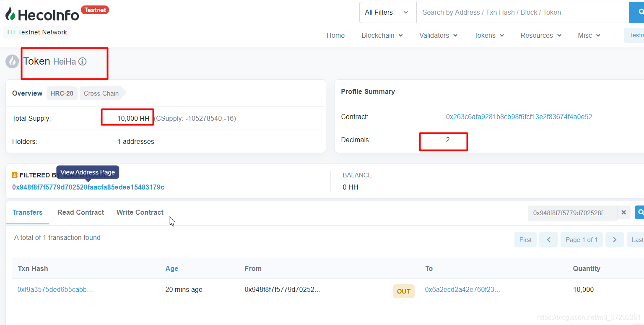Expand the Resources menu

point(541,35)
